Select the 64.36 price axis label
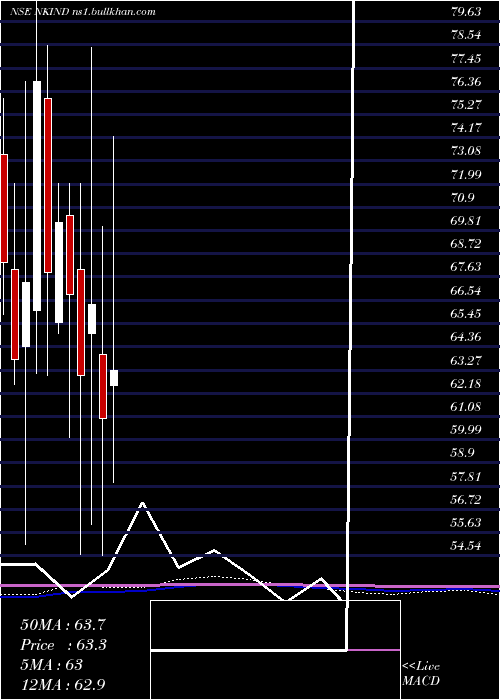 tap(466, 336)
